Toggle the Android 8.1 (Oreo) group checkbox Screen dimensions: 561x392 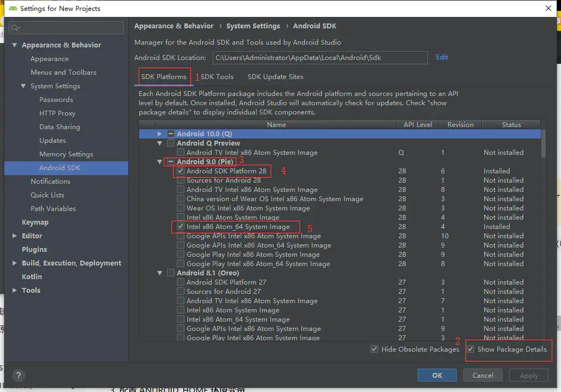coord(171,273)
